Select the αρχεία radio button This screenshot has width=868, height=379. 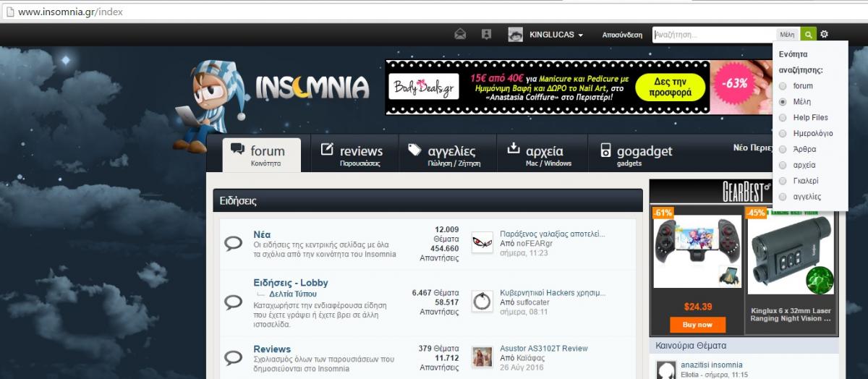(x=783, y=166)
